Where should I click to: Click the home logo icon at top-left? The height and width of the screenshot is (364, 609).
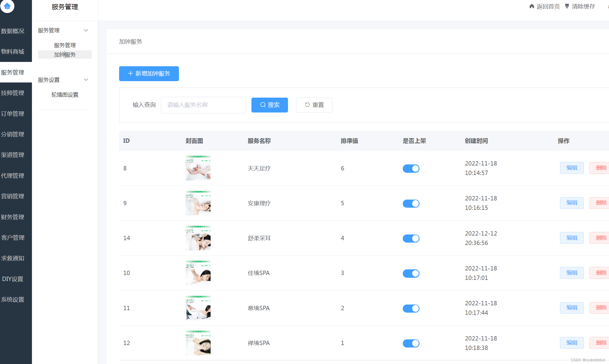click(x=7, y=6)
